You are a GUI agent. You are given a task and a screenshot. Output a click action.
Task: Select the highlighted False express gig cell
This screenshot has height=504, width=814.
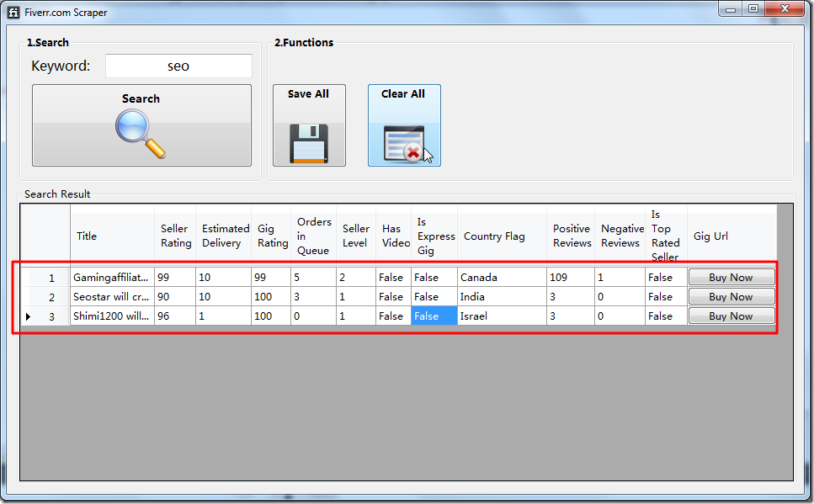434,316
